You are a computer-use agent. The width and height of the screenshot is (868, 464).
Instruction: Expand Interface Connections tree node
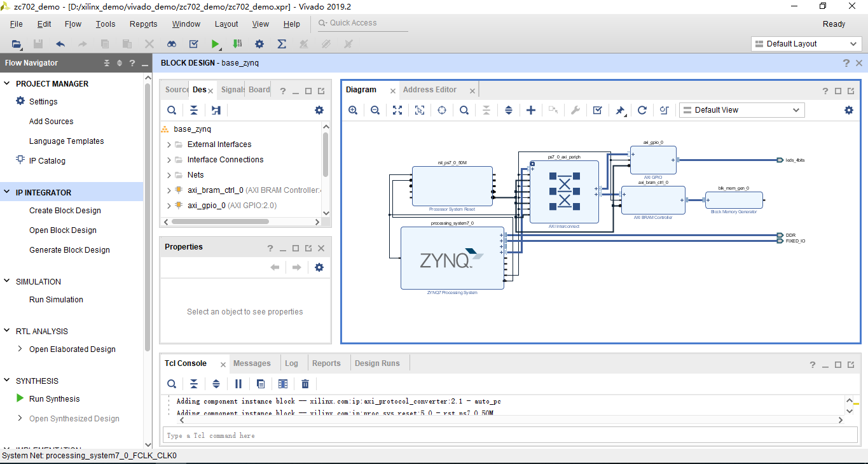(x=169, y=160)
